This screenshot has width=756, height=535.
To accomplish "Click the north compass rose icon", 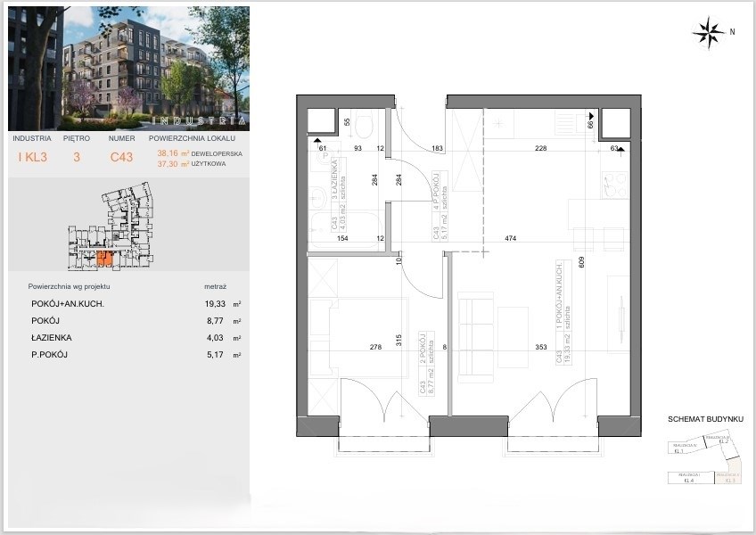I will click(710, 32).
